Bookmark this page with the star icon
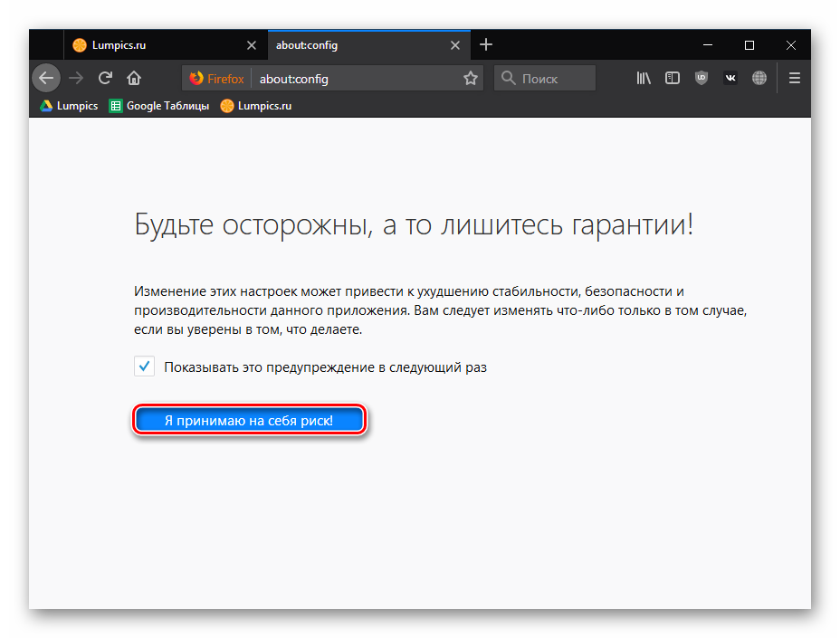The width and height of the screenshot is (840, 638). (x=471, y=79)
